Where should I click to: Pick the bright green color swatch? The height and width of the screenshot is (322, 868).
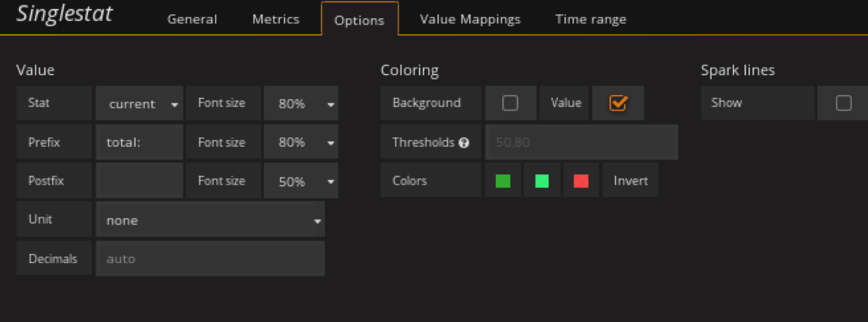(542, 181)
